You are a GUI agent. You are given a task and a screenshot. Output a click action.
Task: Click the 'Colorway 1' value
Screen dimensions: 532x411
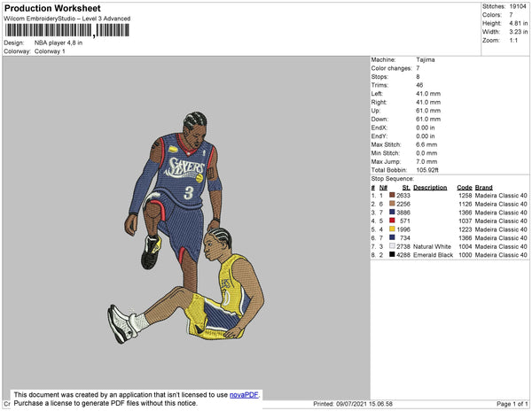(50, 51)
